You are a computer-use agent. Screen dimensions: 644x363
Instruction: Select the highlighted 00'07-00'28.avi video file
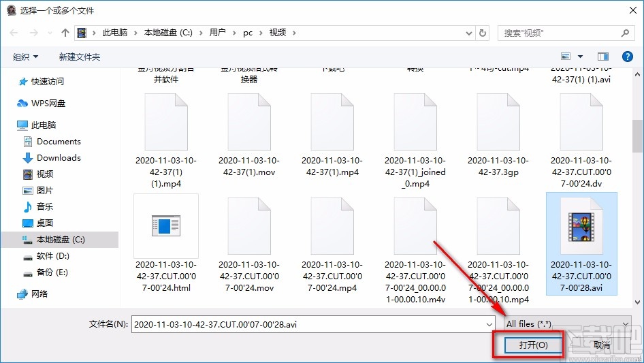pyautogui.click(x=581, y=244)
